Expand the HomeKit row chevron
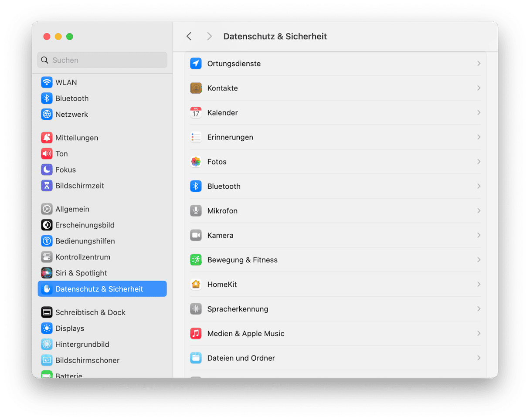The image size is (530, 420). tap(479, 285)
